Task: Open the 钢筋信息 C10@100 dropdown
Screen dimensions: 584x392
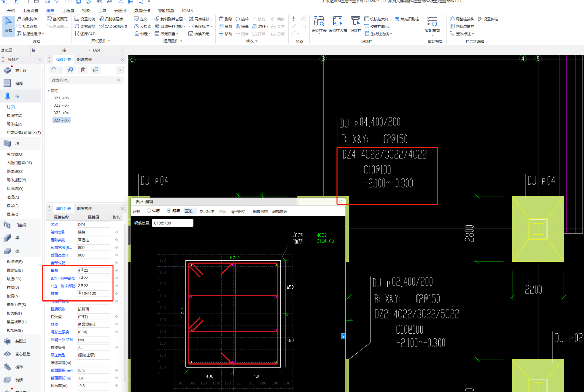Action: [x=172, y=223]
